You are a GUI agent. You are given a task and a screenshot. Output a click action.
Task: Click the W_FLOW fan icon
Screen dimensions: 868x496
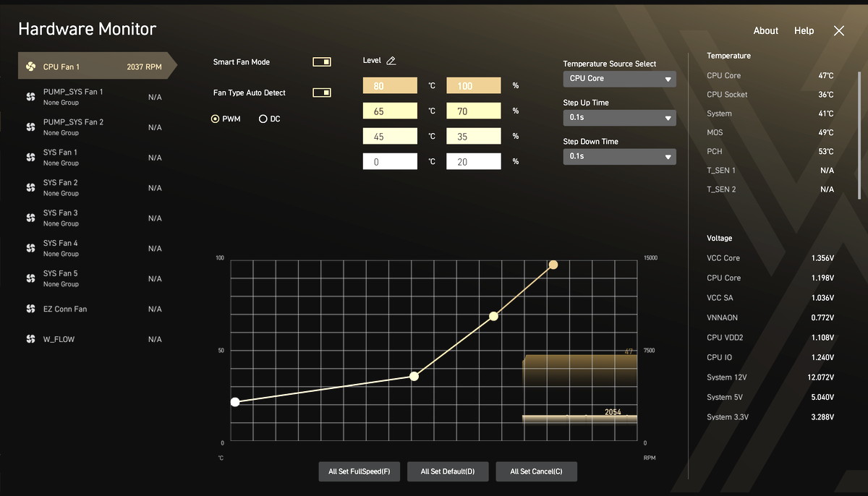[x=30, y=339]
